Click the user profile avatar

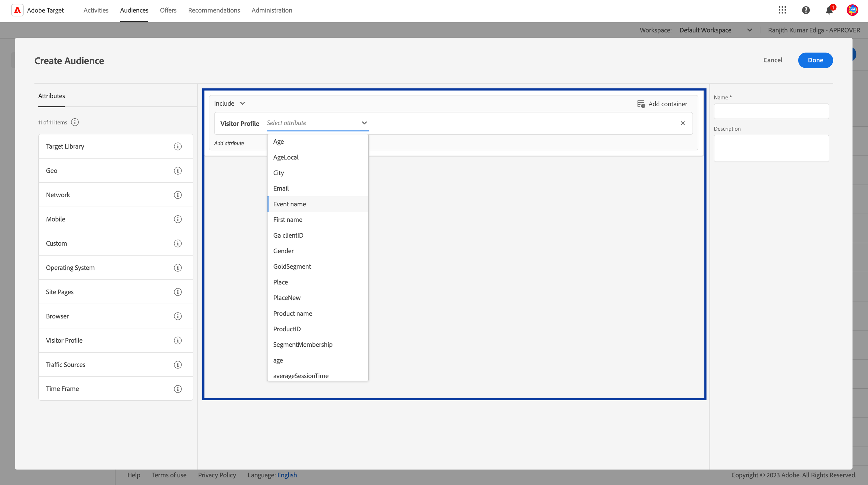[x=852, y=10]
